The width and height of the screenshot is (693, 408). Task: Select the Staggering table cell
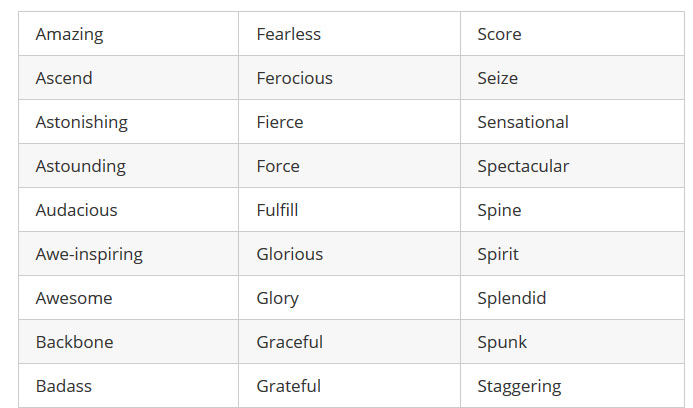pyautogui.click(x=519, y=386)
